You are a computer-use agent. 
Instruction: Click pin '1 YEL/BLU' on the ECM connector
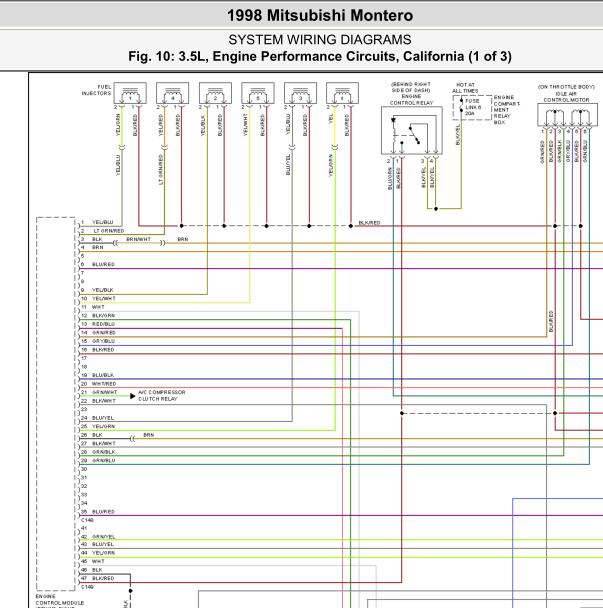point(97,222)
